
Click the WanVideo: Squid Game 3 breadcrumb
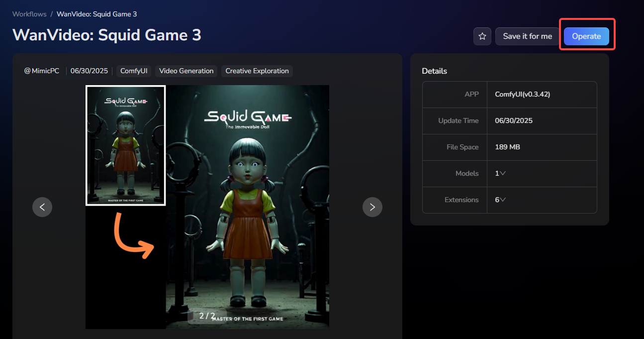(97, 14)
